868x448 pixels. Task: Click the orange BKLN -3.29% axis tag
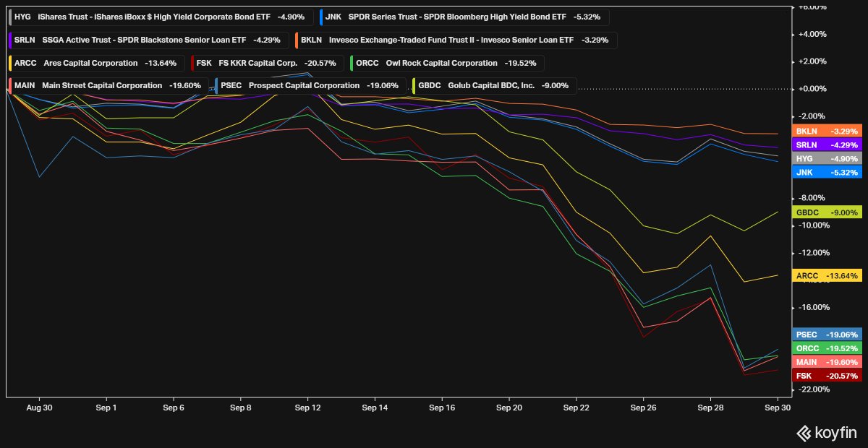827,132
